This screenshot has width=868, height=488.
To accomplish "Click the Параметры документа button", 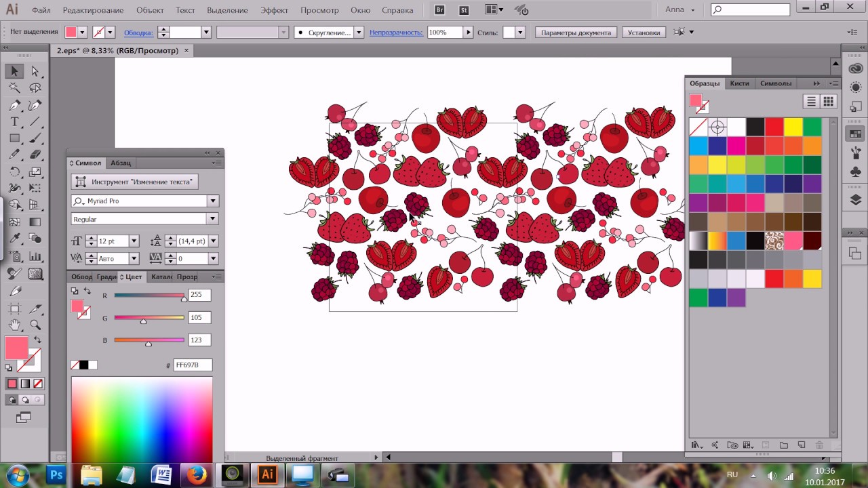I will click(576, 33).
